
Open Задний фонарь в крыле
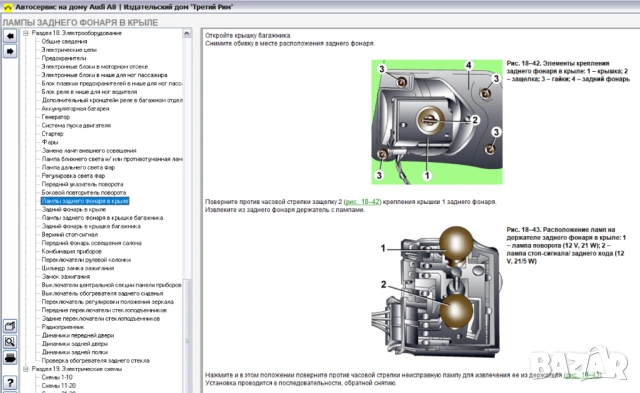[73, 209]
